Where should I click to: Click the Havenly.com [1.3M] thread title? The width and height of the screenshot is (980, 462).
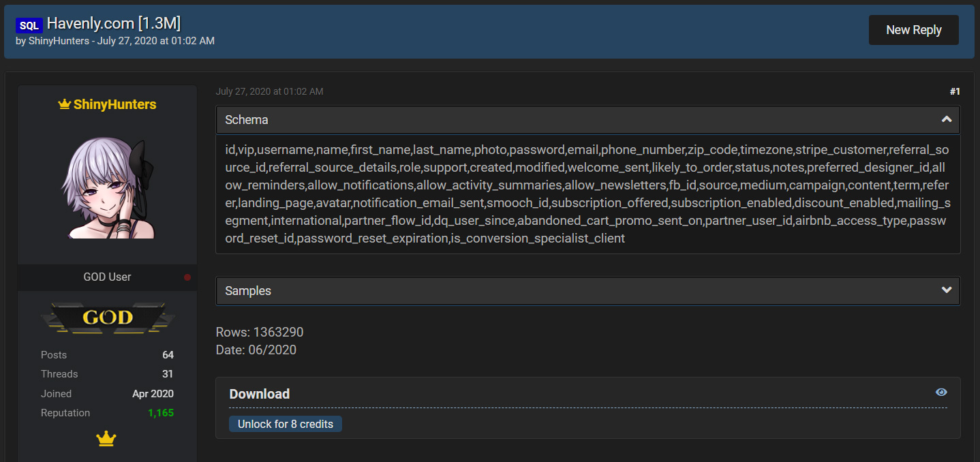click(114, 24)
